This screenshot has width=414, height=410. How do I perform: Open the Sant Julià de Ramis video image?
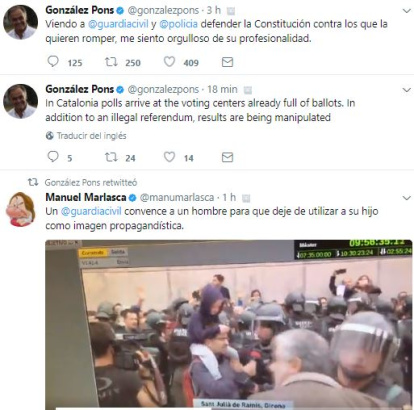(x=229, y=325)
